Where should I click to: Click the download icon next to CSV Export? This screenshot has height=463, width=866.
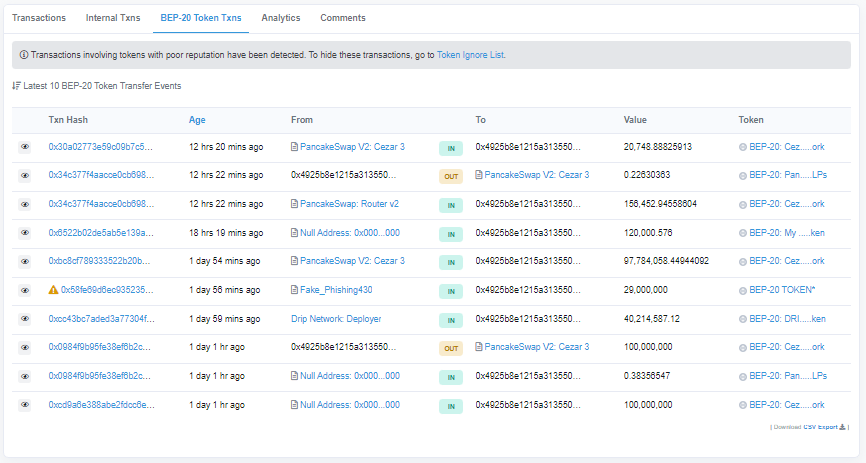tap(842, 427)
